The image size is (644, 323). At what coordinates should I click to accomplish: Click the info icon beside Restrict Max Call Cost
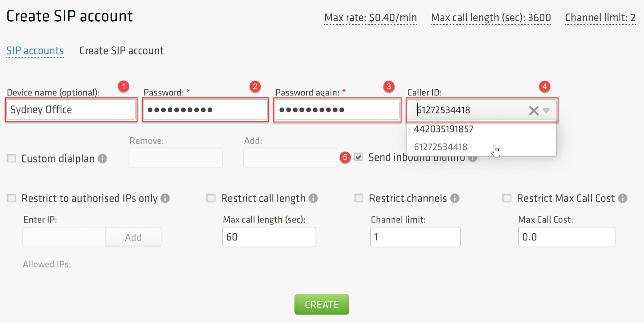[x=622, y=198]
